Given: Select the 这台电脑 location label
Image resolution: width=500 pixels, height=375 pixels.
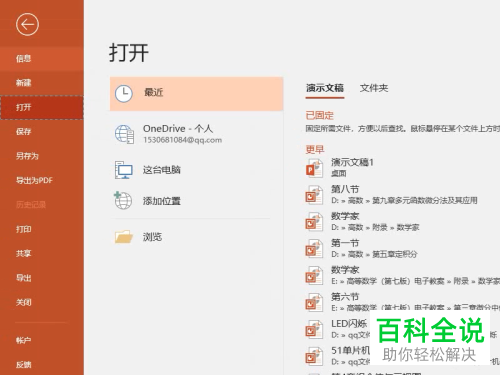Looking at the screenshot, I should point(162,170).
